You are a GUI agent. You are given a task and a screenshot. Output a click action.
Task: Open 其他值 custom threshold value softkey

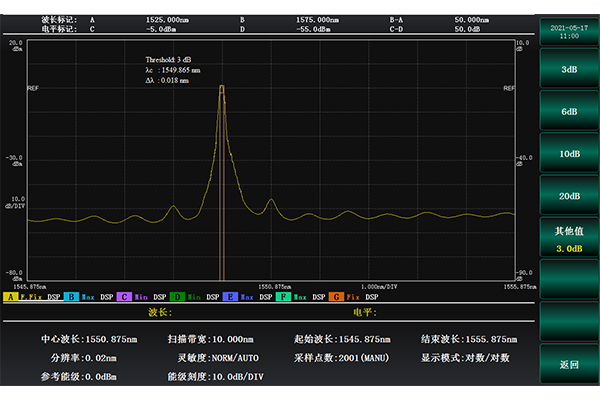[569, 238]
